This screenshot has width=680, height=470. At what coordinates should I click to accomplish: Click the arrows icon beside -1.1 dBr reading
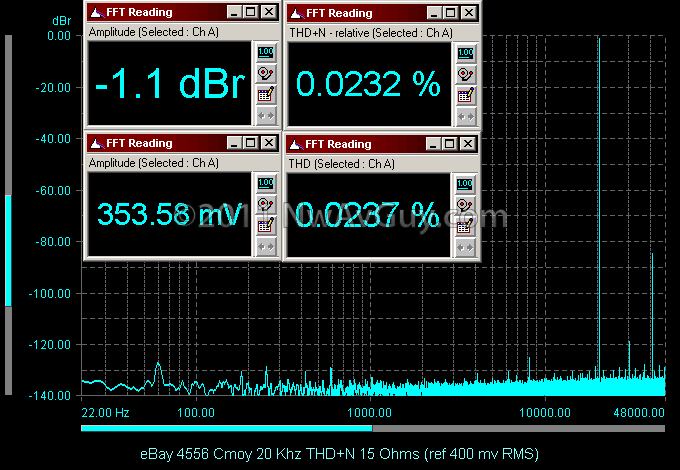(x=266, y=116)
